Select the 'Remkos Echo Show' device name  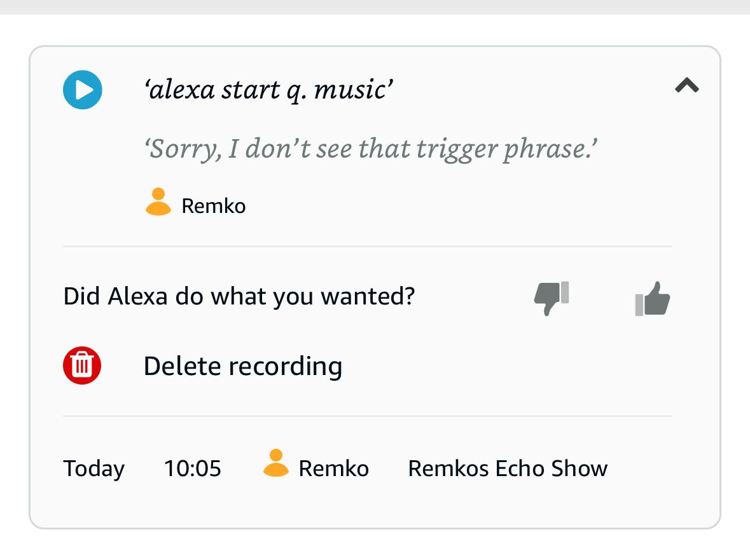pos(508,468)
